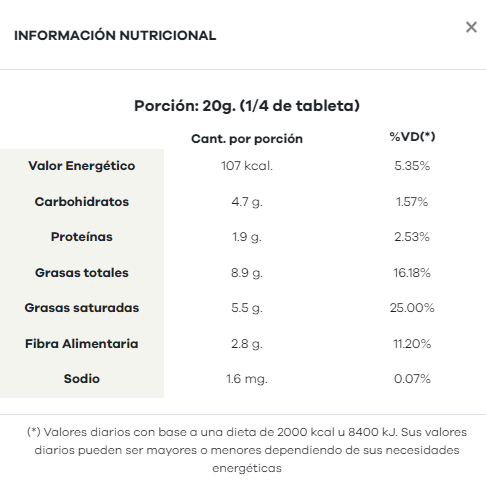Select the Valor Energético row label

pyautogui.click(x=82, y=166)
